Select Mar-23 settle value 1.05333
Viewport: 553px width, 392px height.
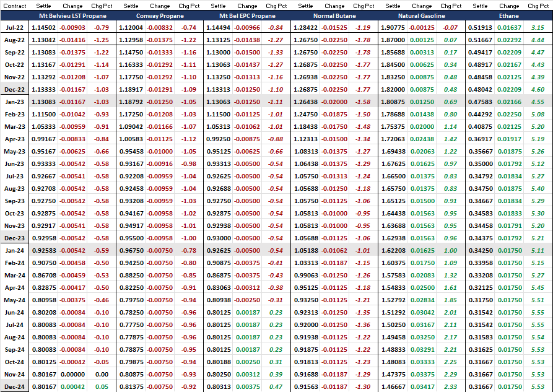pyautogui.click(x=44, y=127)
